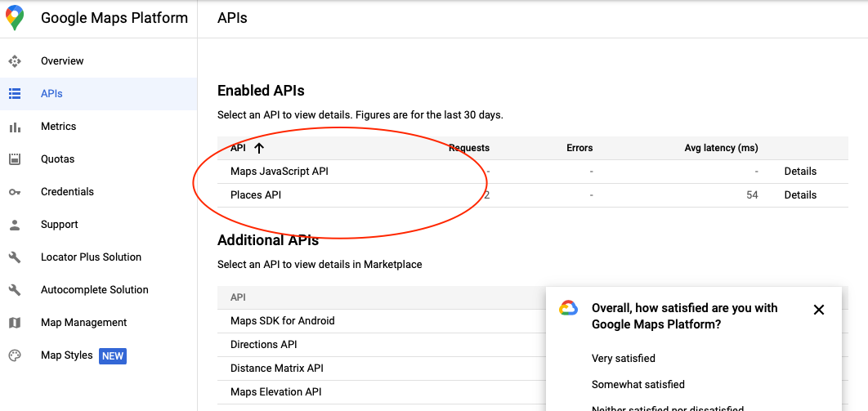The width and height of the screenshot is (868, 411).
Task: Select Maps SDK for Android
Action: pyautogui.click(x=283, y=321)
